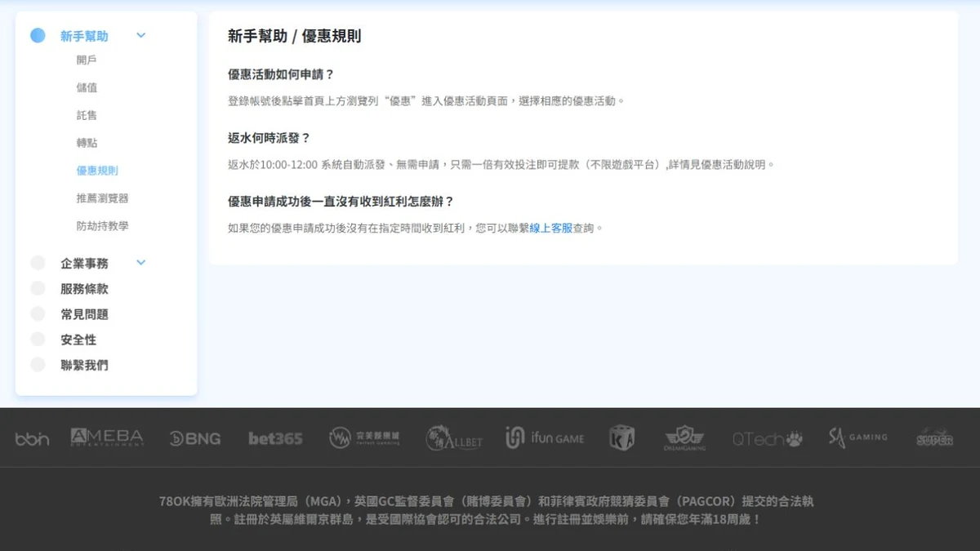Click the blue circle beside 新手幫助
Image resolution: width=980 pixels, height=551 pixels.
(x=38, y=35)
